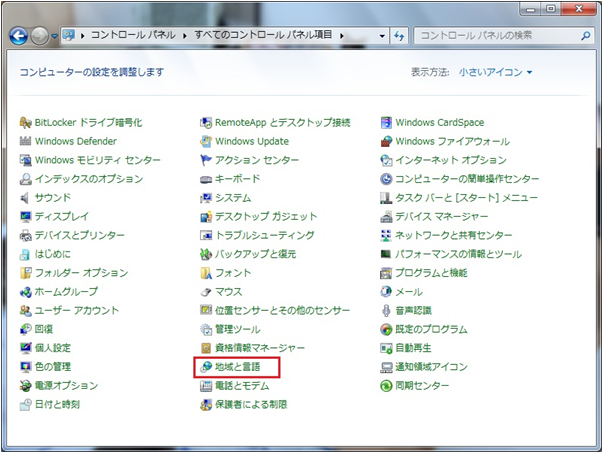Viewport: 603px width, 453px height.
Task: Open the 資格情報マネージャー link
Action: click(260, 348)
